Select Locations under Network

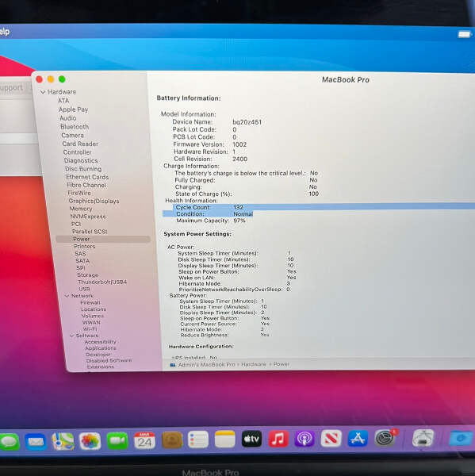point(94,309)
